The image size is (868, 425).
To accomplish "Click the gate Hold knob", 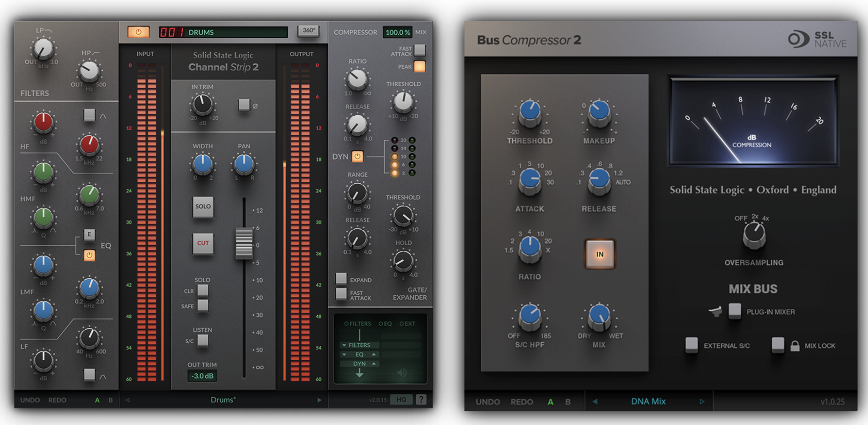I will click(403, 261).
